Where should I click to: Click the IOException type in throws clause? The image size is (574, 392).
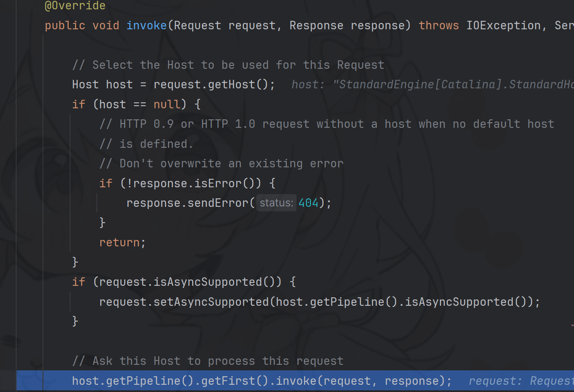pyautogui.click(x=503, y=25)
